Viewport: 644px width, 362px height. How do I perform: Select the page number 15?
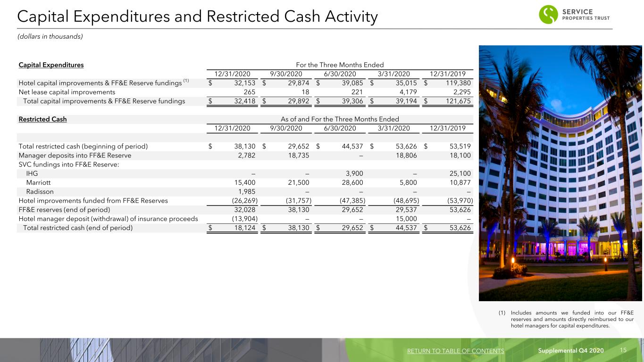tap(623, 350)
